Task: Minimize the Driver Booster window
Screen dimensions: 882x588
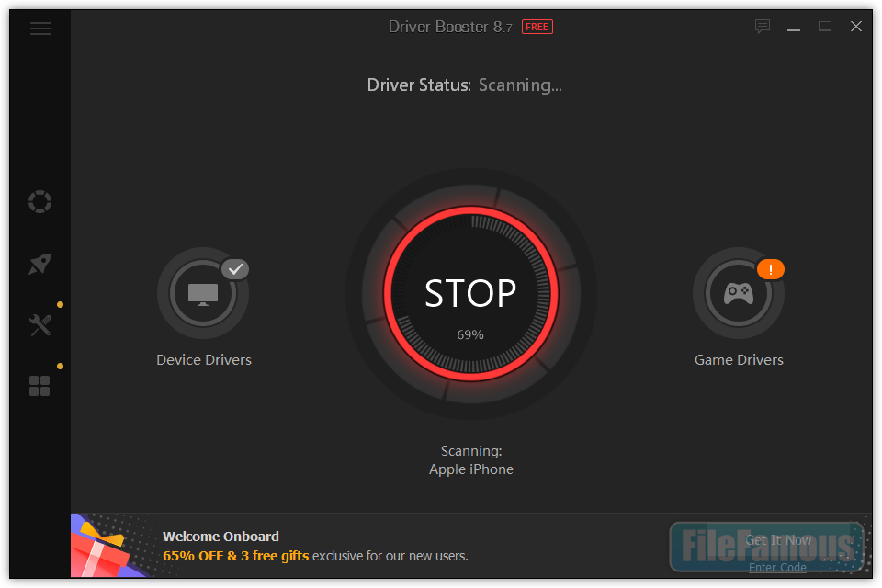Action: pyautogui.click(x=794, y=27)
